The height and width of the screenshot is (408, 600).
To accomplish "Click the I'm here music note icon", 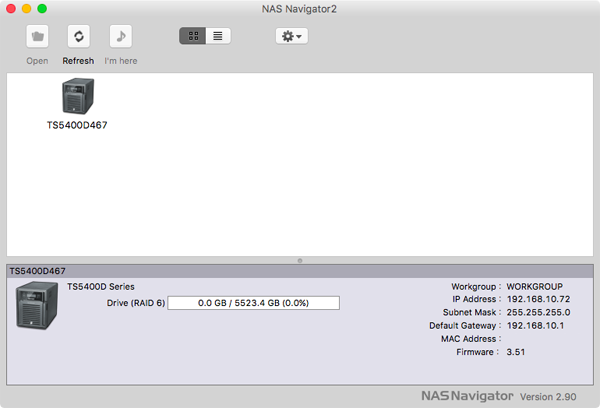I will (120, 36).
